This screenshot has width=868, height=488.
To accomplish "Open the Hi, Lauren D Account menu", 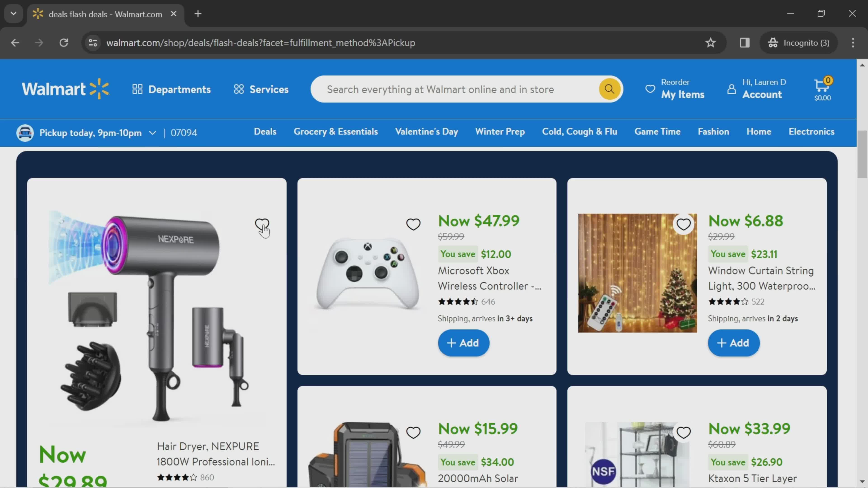I will coord(757,89).
